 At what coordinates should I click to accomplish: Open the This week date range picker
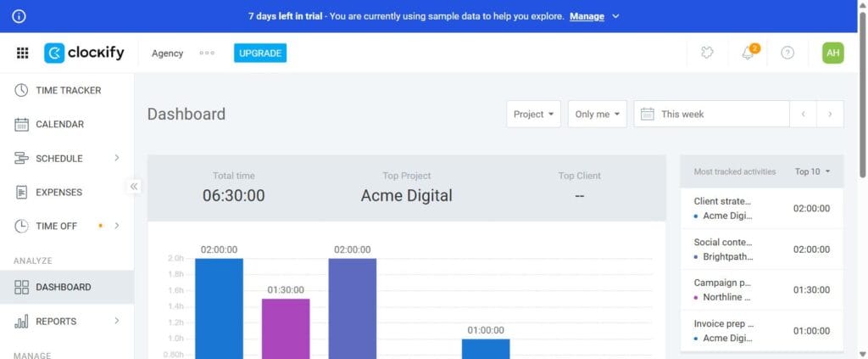tap(711, 114)
